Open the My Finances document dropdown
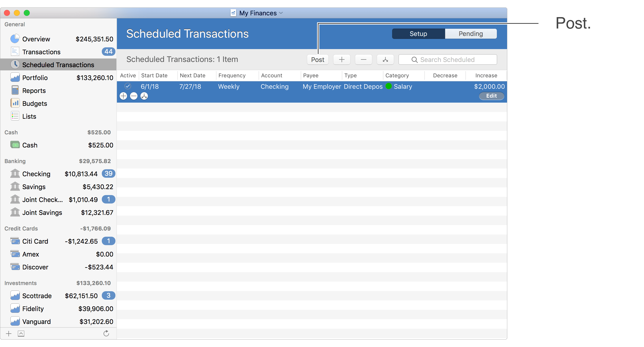The image size is (644, 347). (x=281, y=13)
